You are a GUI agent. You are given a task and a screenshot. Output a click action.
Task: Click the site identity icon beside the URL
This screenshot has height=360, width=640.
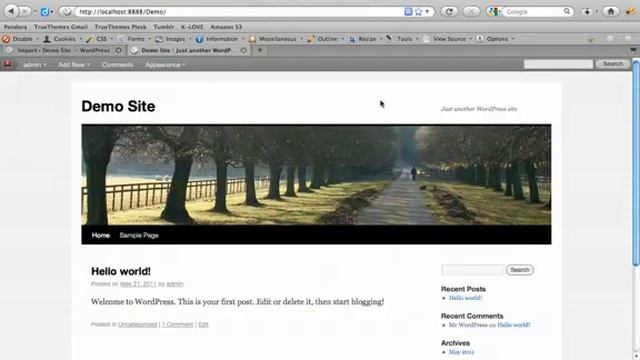coord(67,12)
